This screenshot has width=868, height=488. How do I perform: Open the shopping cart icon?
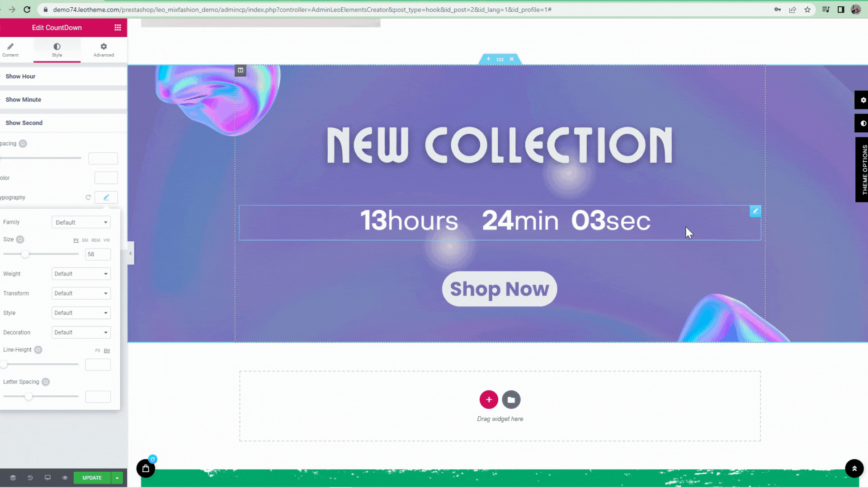coord(146,469)
